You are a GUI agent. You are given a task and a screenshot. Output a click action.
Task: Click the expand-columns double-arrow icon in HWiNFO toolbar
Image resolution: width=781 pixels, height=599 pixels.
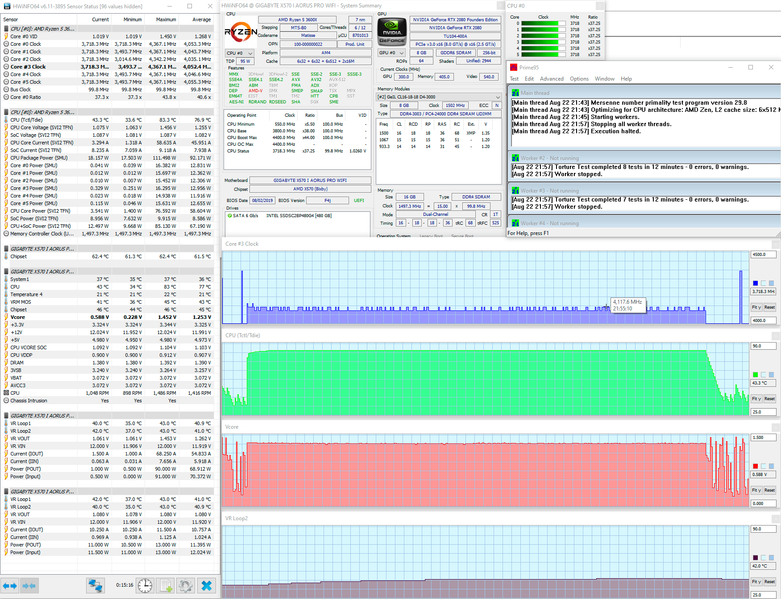coord(10,586)
